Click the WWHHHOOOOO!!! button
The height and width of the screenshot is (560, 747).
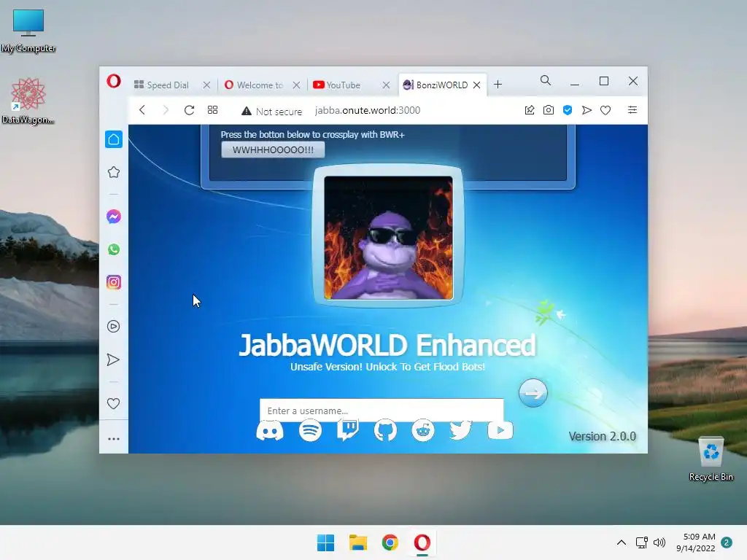[273, 149]
